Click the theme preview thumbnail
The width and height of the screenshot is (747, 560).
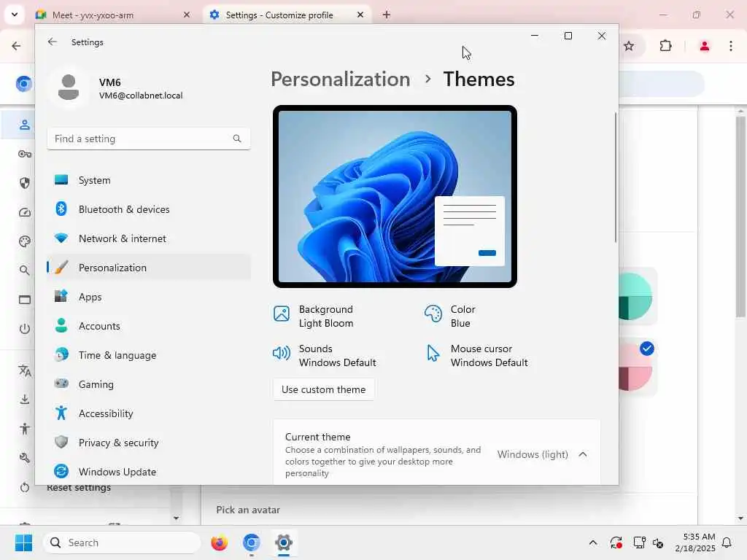(395, 196)
